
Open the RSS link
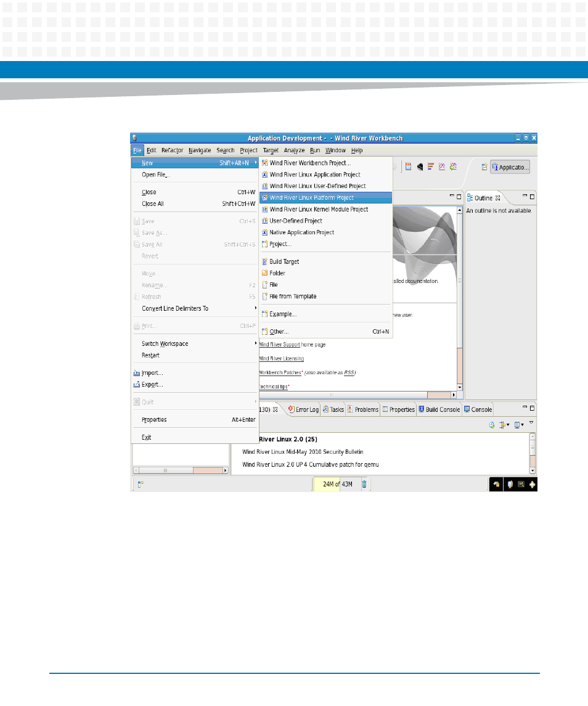(349, 373)
